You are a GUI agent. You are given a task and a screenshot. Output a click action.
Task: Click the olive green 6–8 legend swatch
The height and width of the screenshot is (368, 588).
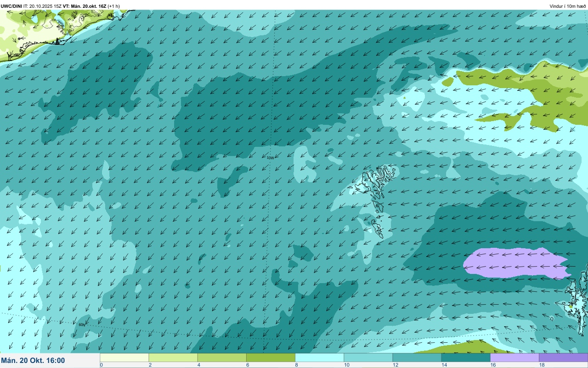(x=271, y=357)
